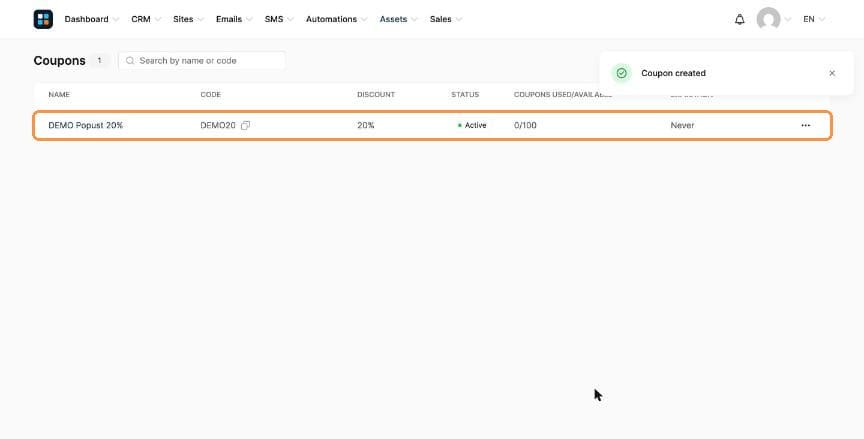This screenshot has height=439, width=864.
Task: Expand the Dashboard menu
Action: pyautogui.click(x=91, y=19)
